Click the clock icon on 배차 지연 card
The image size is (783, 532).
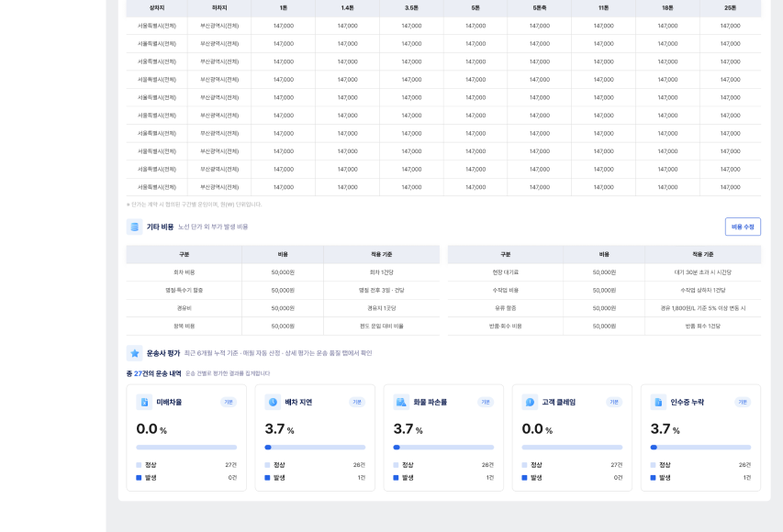[273, 403]
